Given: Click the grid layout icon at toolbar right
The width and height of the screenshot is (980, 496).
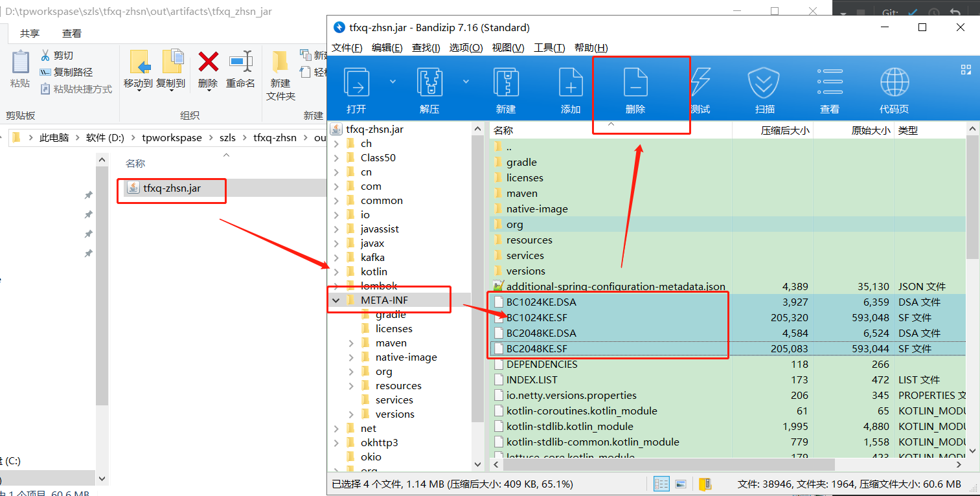Looking at the screenshot, I should coord(966,69).
